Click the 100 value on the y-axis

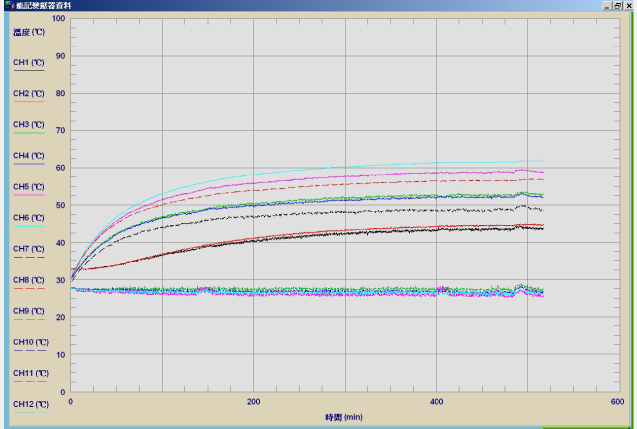click(57, 19)
